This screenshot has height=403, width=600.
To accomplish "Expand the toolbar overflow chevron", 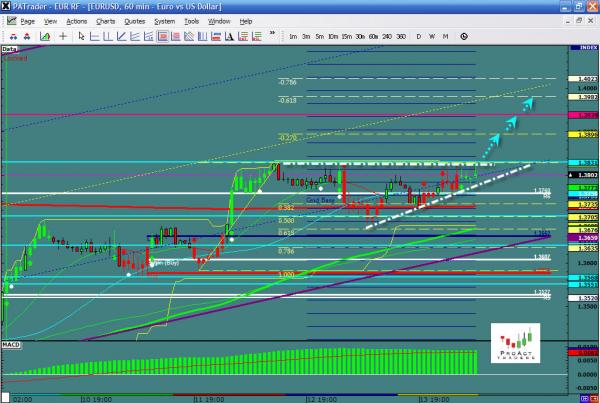I will tap(272, 33).
